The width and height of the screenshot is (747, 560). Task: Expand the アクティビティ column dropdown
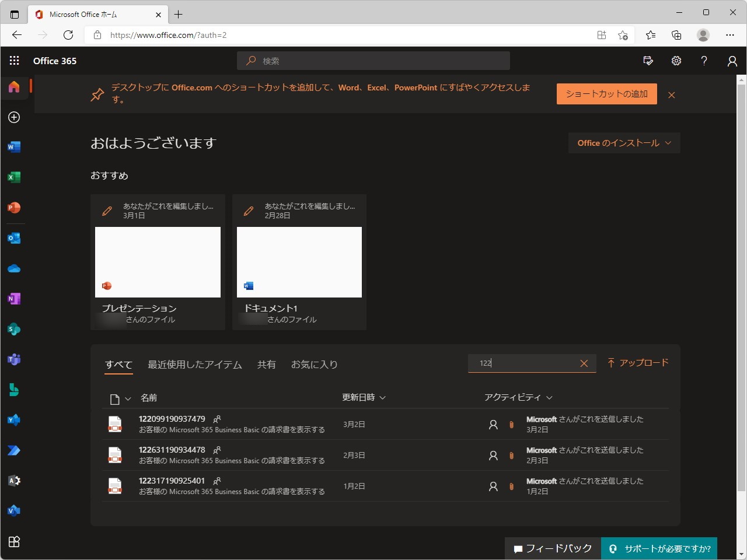coord(517,397)
